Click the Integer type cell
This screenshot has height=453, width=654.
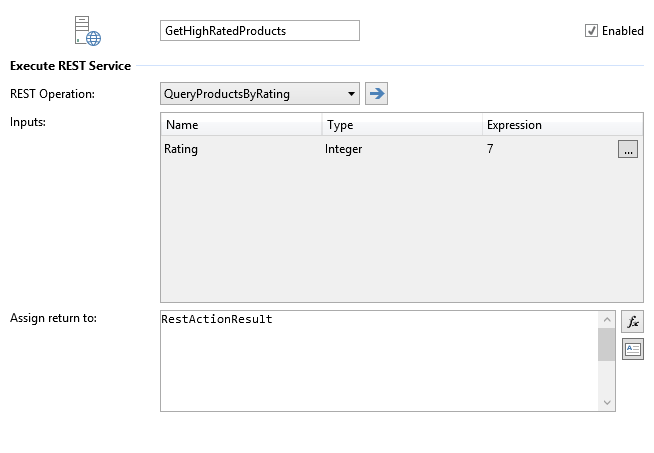pyautogui.click(x=344, y=149)
